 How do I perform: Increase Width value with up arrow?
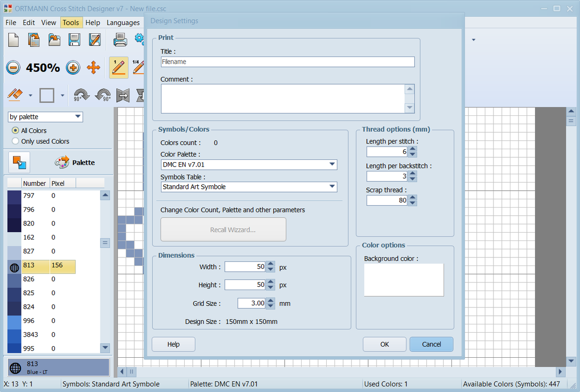271,264
